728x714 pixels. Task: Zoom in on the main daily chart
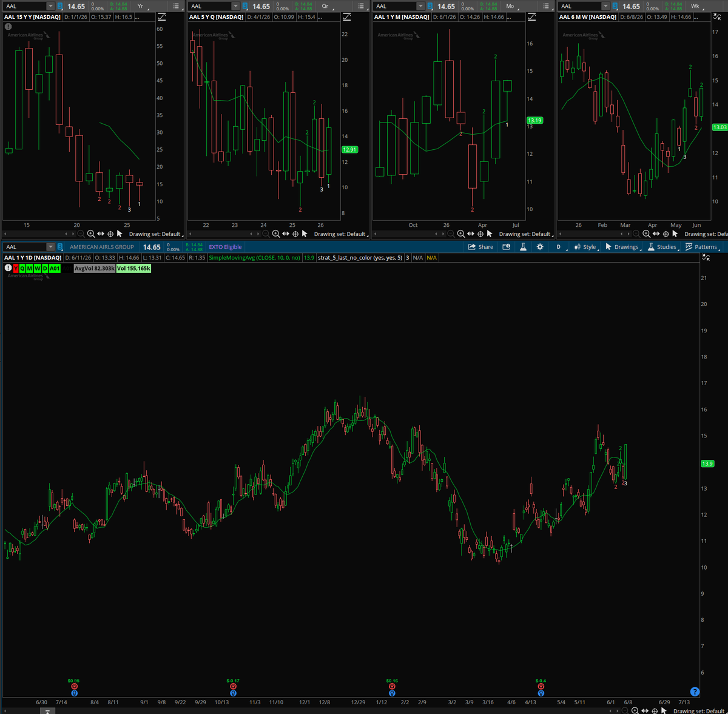pyautogui.click(x=635, y=710)
